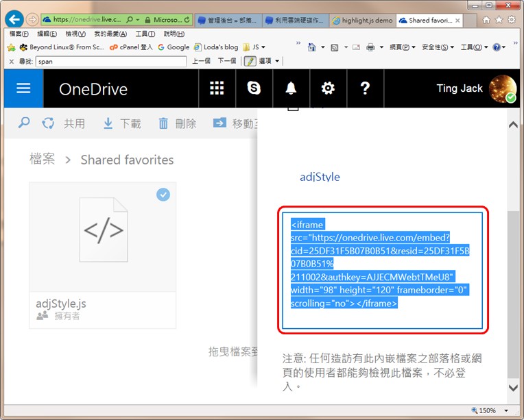Click the browser back arrow button
This screenshot has height=420, width=524.
14,19
